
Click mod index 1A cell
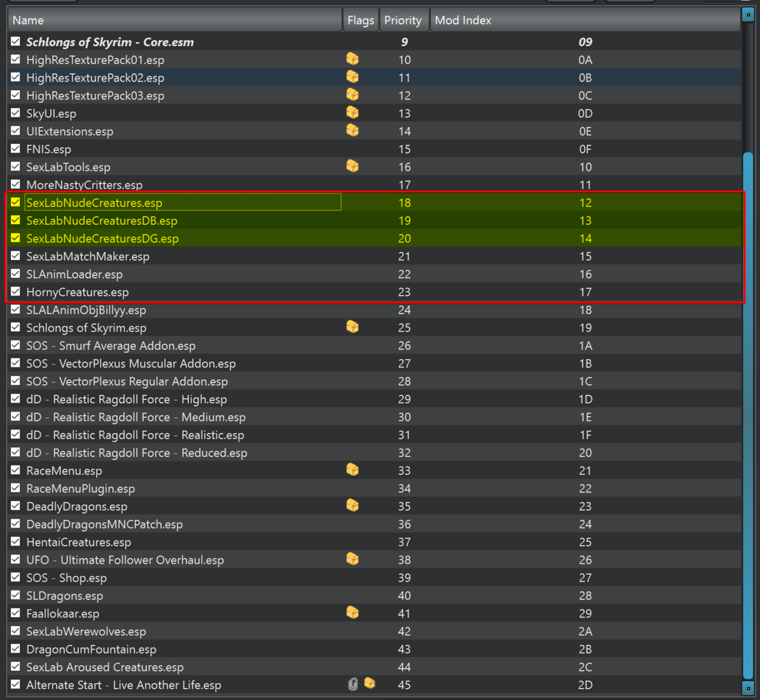(585, 345)
